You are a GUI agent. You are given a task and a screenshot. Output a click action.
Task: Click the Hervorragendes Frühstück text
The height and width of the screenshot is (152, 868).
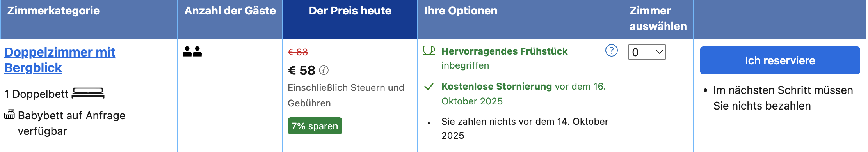pos(504,51)
